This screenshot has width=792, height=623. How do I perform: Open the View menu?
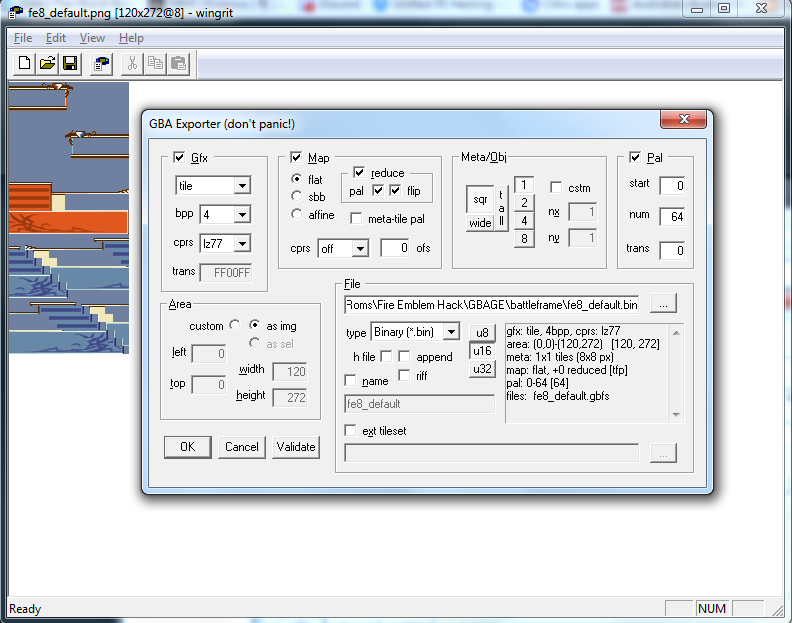92,38
